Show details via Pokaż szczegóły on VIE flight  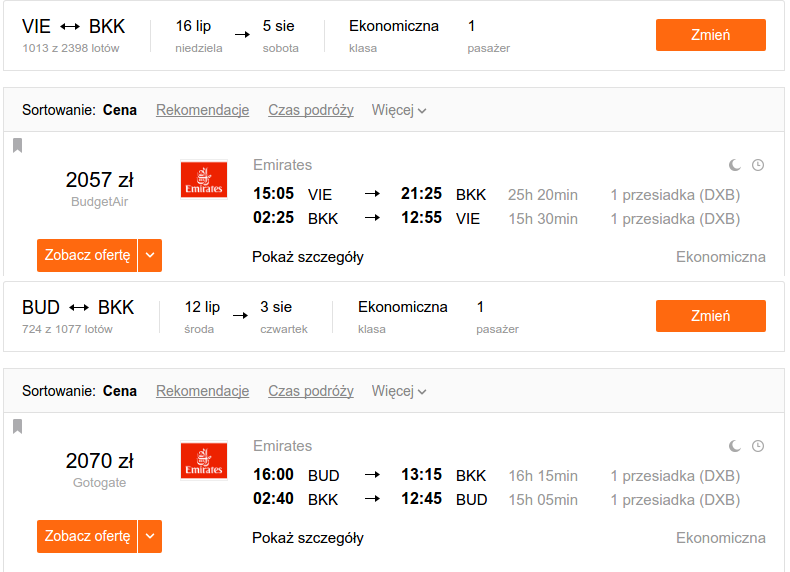pos(308,257)
